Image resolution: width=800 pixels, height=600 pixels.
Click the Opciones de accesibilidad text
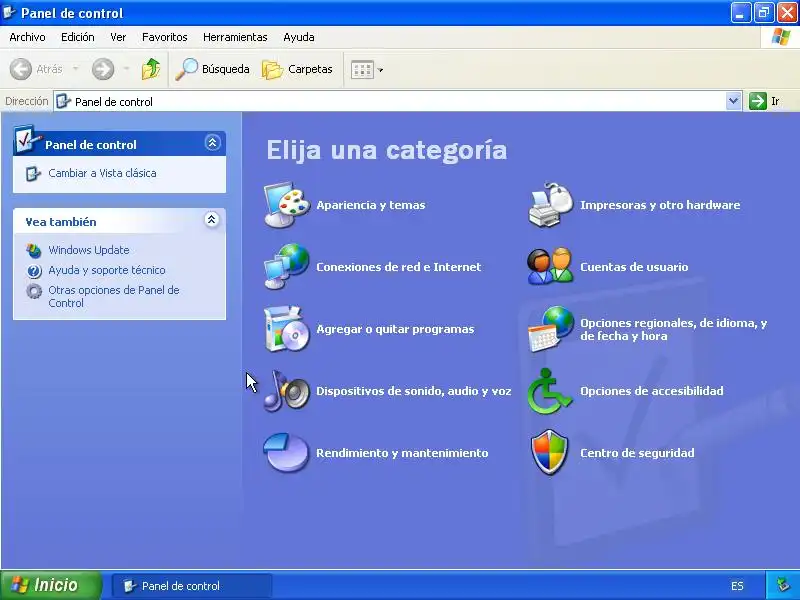tap(652, 391)
